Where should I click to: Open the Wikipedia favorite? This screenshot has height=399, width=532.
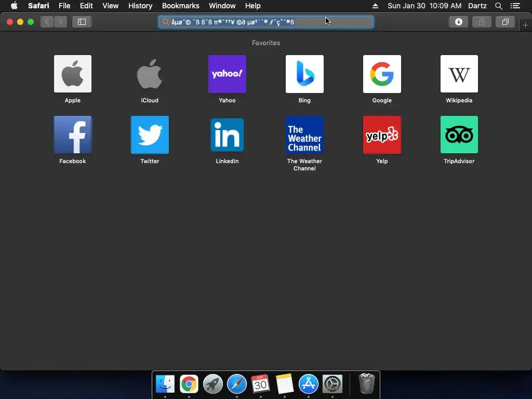point(459,74)
